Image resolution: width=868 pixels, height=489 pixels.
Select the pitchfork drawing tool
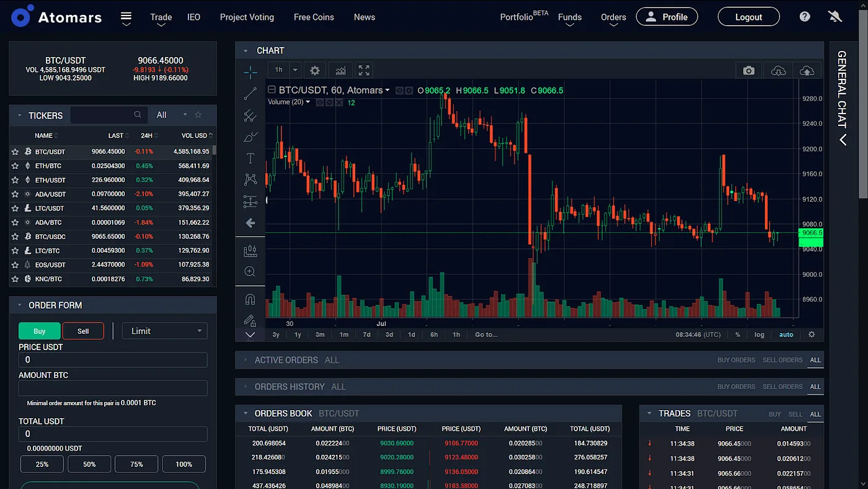(250, 115)
